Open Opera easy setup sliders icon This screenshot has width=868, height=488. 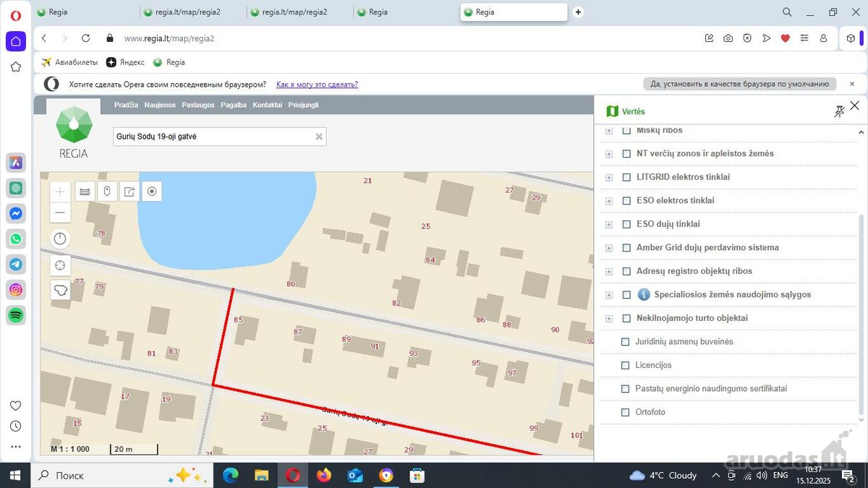(804, 38)
